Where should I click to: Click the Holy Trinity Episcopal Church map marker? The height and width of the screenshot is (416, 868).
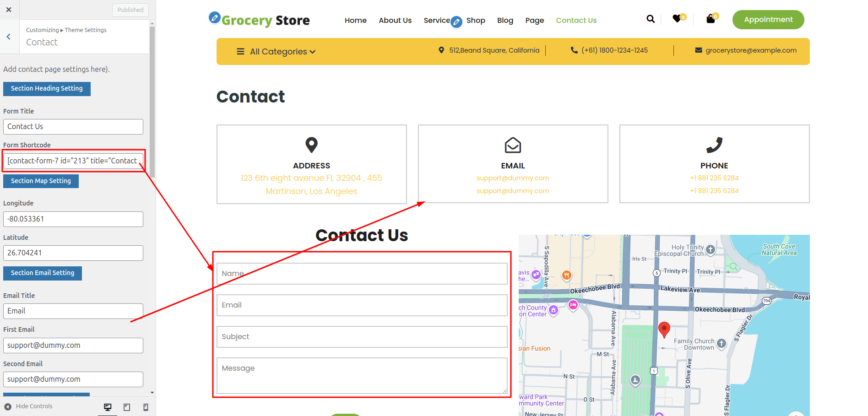(x=711, y=249)
